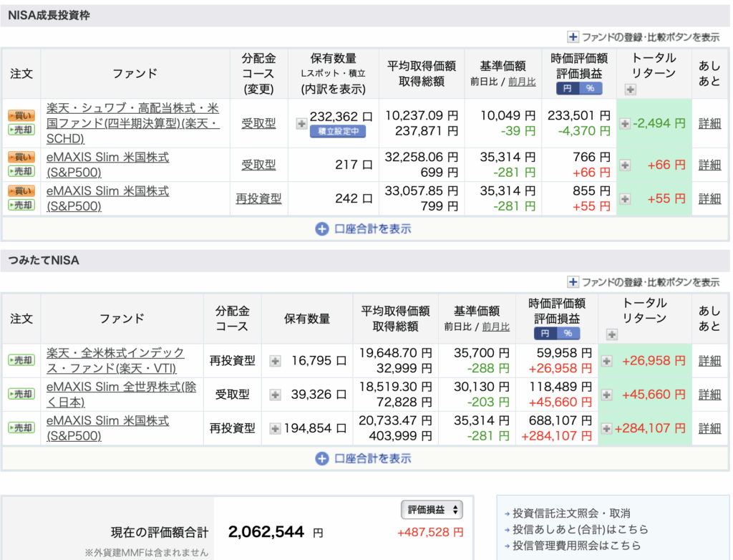
Task: Click the blue 積立設定中 badge
Action: 338,131
